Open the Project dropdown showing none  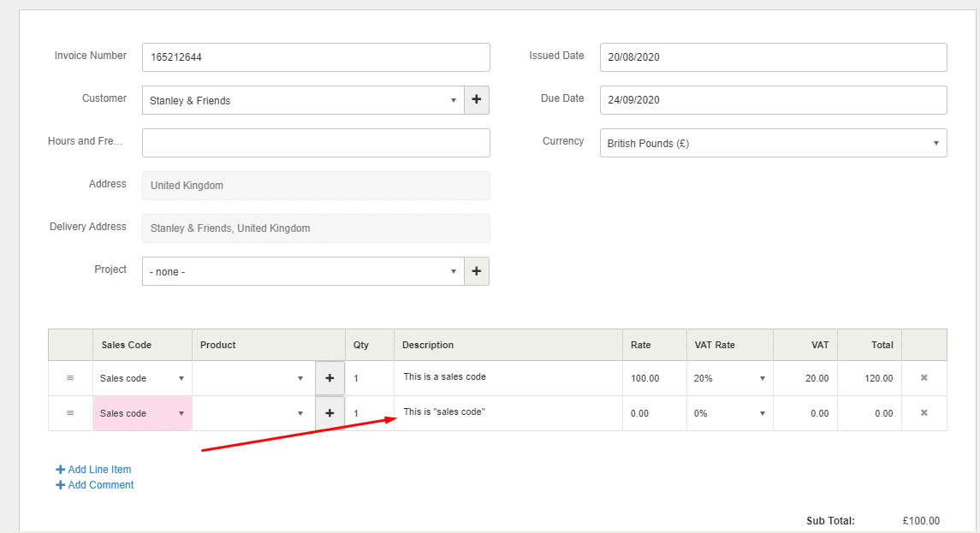coord(303,271)
